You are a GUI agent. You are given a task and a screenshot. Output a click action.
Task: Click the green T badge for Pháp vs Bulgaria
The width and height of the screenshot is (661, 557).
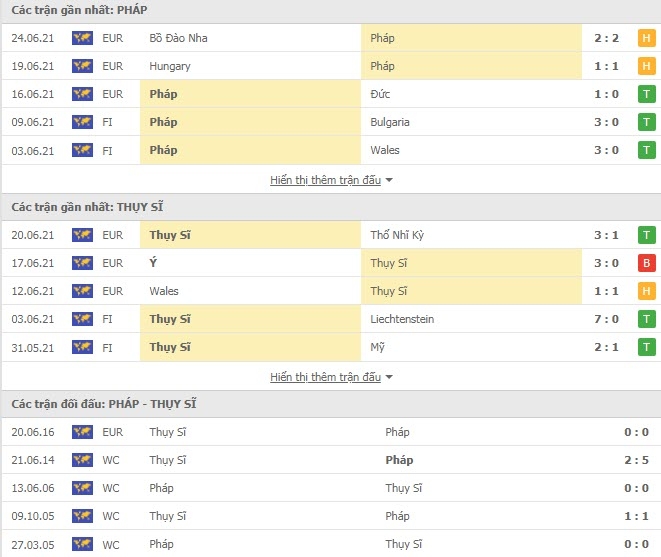coord(646,122)
